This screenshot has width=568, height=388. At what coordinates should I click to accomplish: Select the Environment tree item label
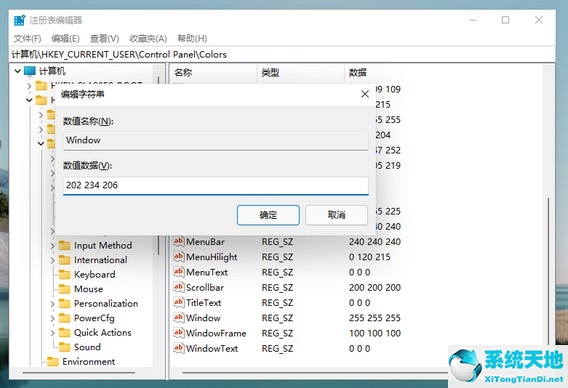(88, 362)
